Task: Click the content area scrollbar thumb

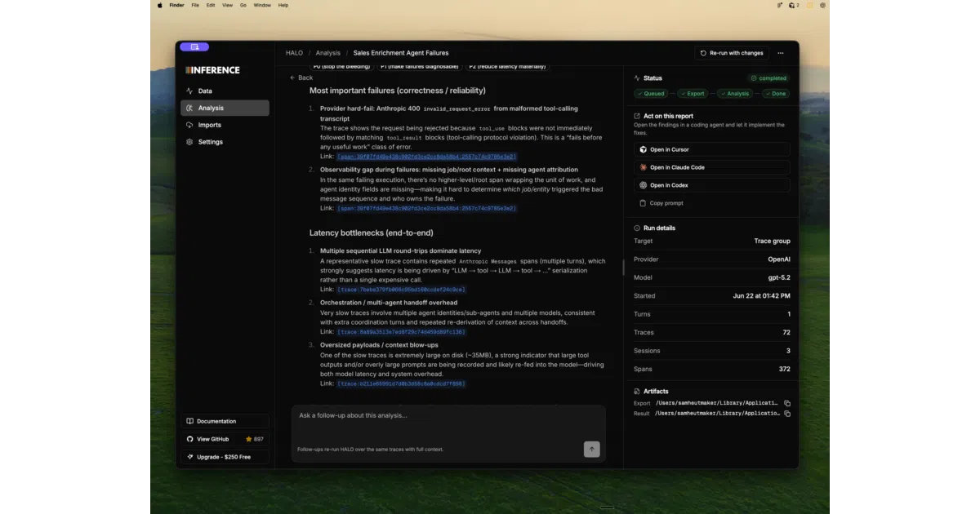Action: [623, 267]
